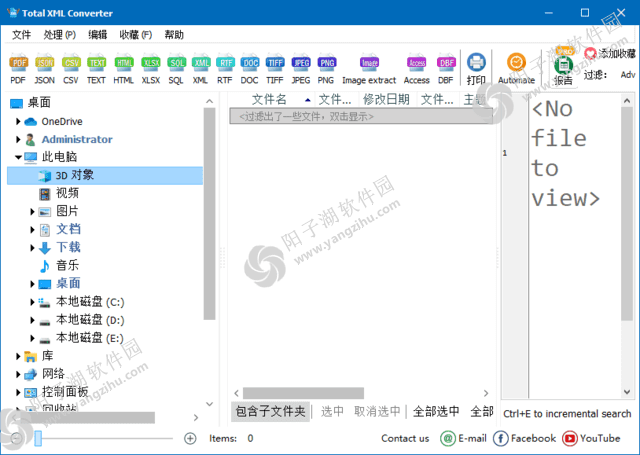Open the 帮助 menu
Image resolution: width=640 pixels, height=455 pixels.
[x=174, y=35]
